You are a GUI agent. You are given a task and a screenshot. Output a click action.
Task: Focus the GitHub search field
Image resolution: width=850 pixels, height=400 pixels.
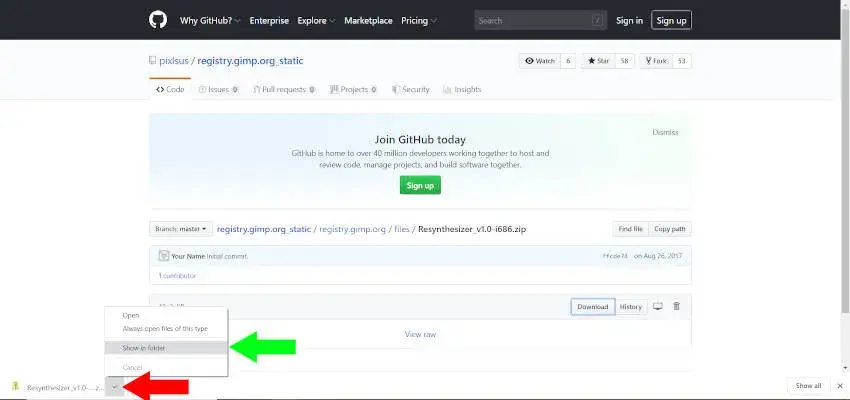[540, 21]
